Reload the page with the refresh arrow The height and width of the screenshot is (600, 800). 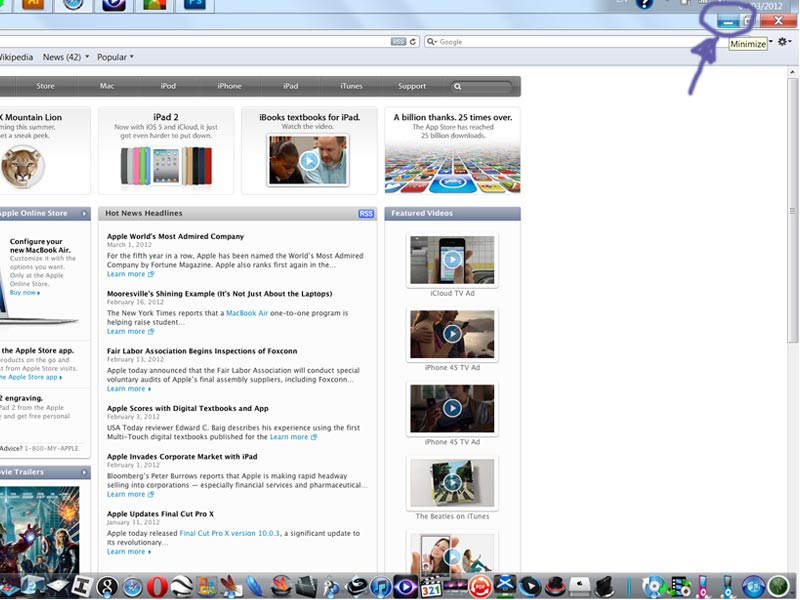click(413, 42)
